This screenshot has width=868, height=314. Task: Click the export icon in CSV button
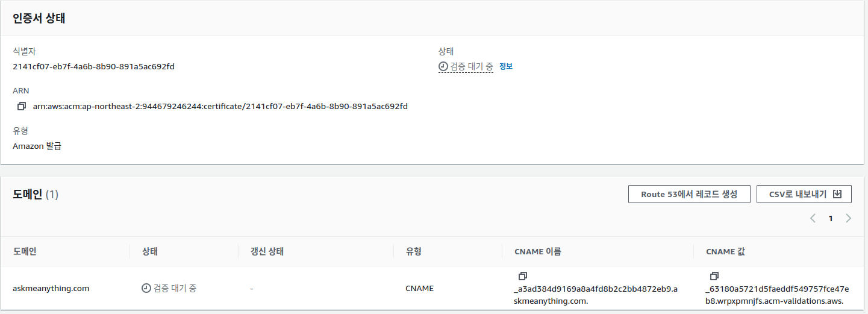point(837,194)
